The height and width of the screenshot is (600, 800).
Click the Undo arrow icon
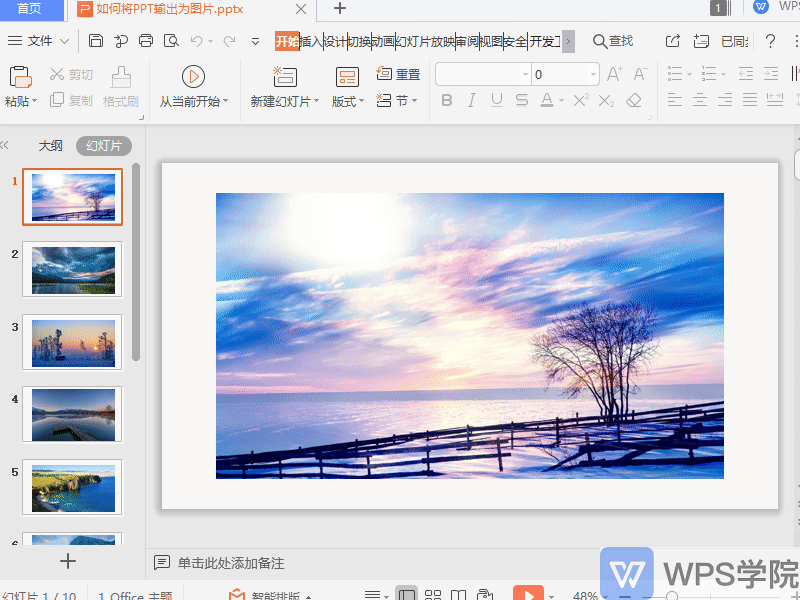196,41
